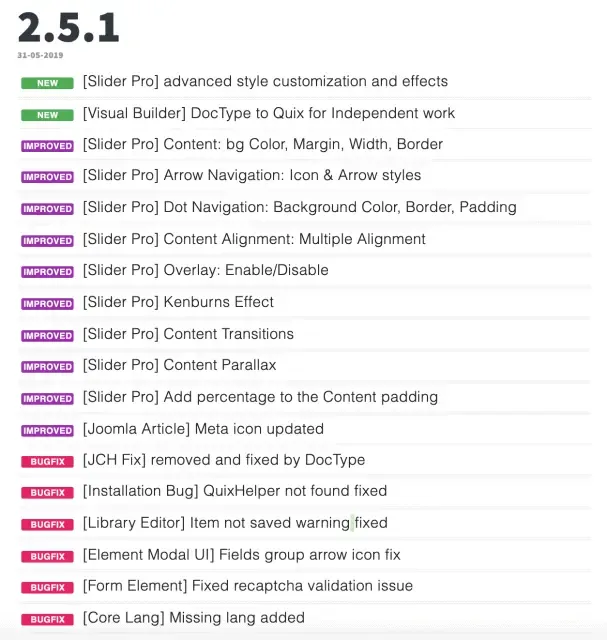Click the BUGFIX badge next to Installation Bug
Viewport: 607px width, 640px height.
pyautogui.click(x=47, y=493)
